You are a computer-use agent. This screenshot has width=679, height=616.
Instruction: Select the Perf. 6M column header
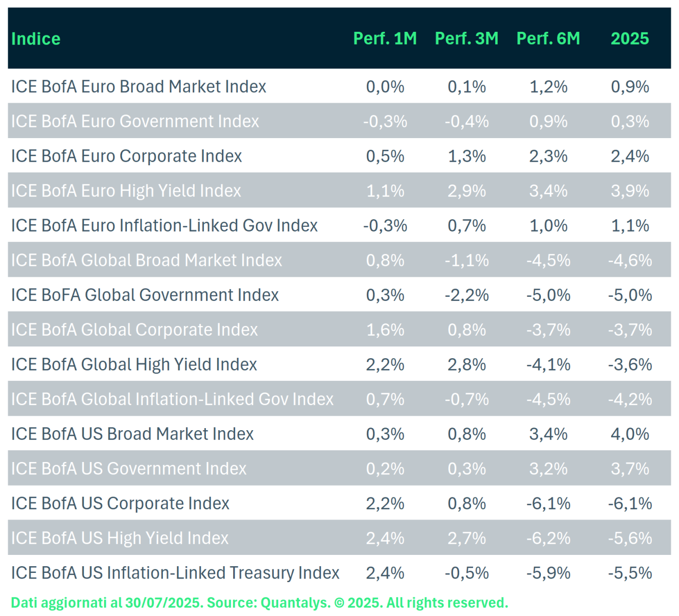coord(548,38)
